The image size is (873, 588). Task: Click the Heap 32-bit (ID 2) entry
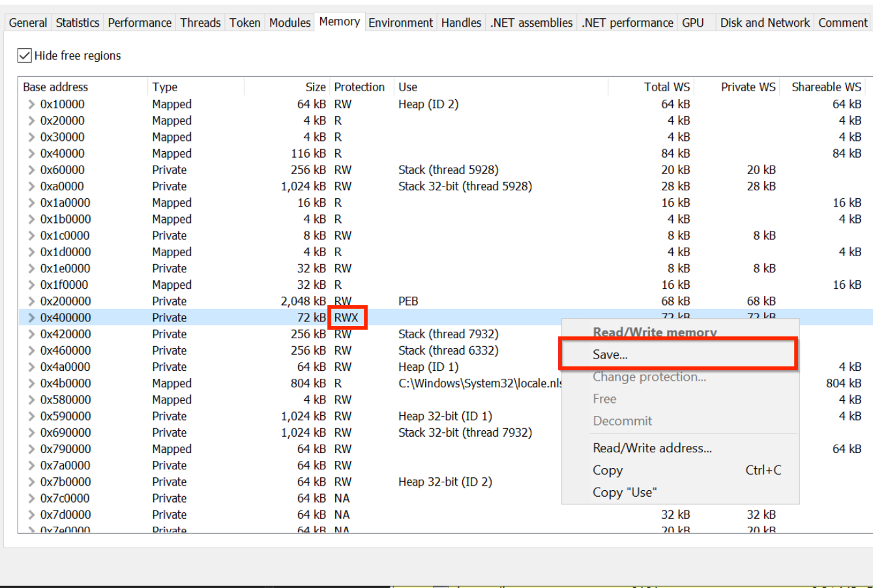pyautogui.click(x=445, y=482)
